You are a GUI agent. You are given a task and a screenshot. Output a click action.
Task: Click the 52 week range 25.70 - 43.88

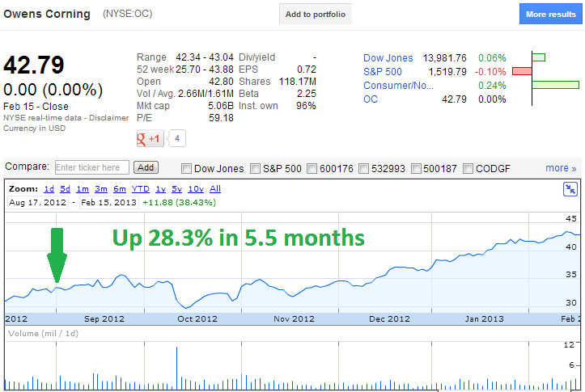[x=205, y=70]
